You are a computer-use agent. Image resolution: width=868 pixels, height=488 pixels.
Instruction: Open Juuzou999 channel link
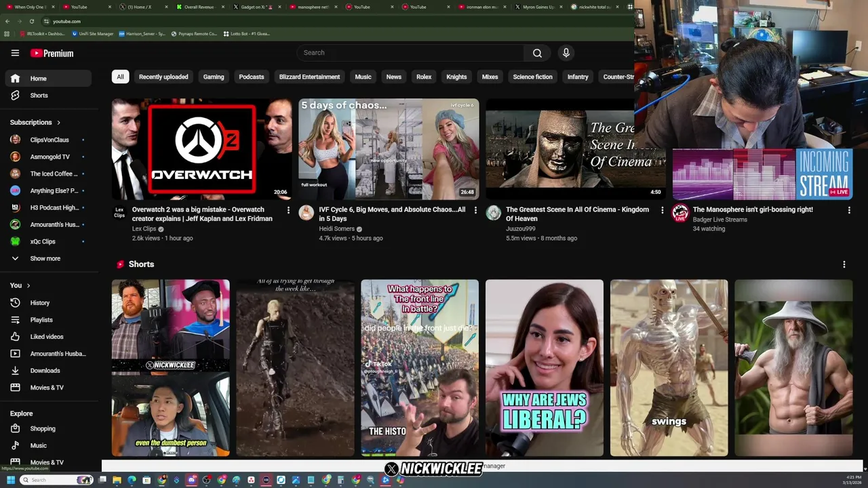click(x=520, y=229)
